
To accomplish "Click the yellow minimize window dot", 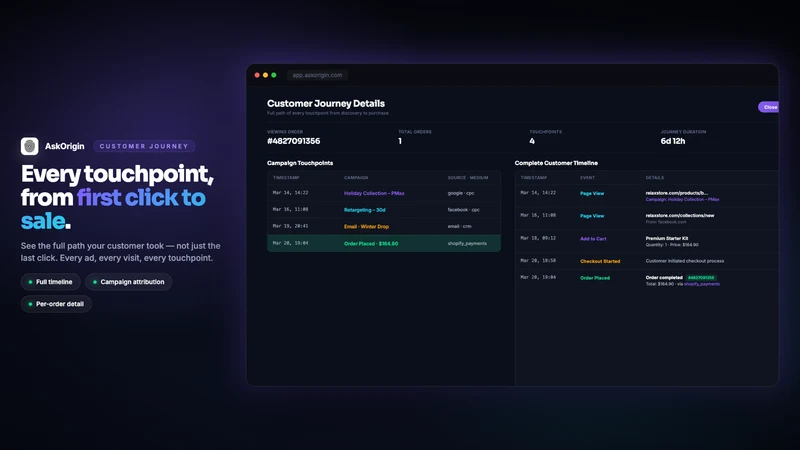I will (265, 75).
